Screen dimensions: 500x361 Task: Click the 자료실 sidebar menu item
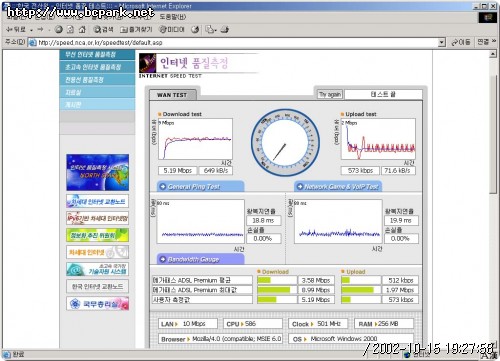pyautogui.click(x=97, y=92)
